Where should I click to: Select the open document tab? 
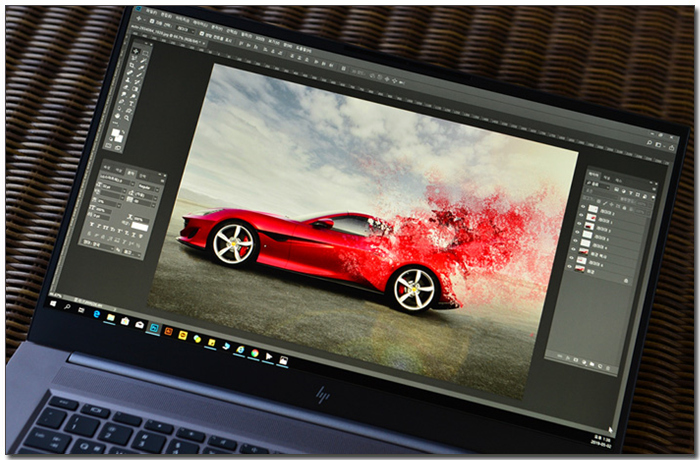(x=168, y=34)
